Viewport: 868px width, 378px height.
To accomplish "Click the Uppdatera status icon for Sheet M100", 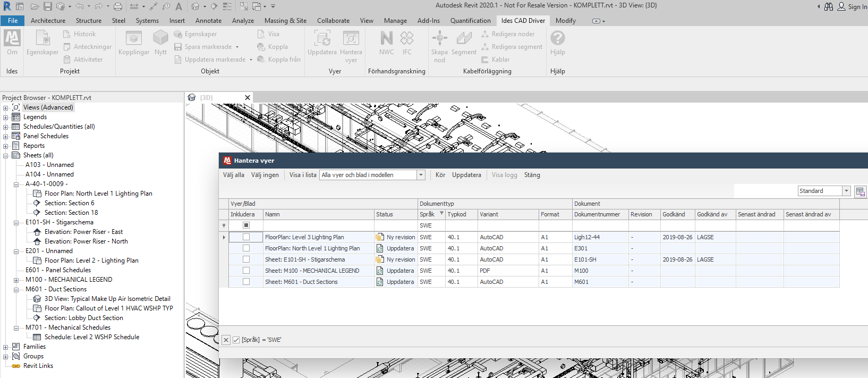I will (x=380, y=271).
